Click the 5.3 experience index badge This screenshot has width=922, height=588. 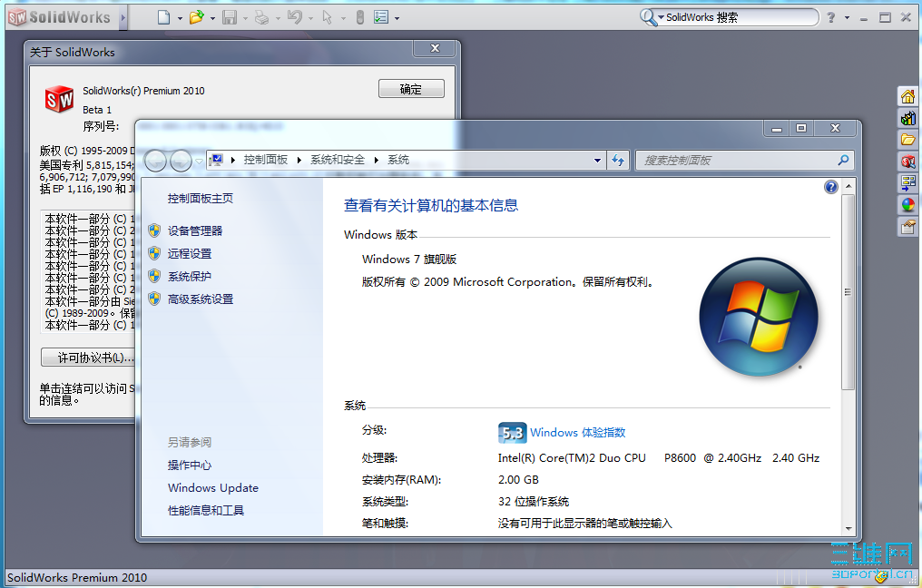[x=512, y=433]
